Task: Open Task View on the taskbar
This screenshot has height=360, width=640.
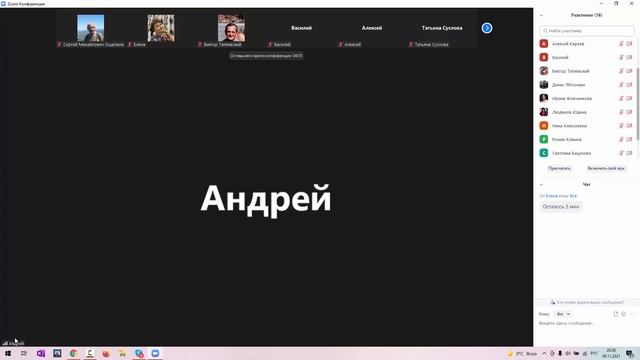Action: point(24,353)
